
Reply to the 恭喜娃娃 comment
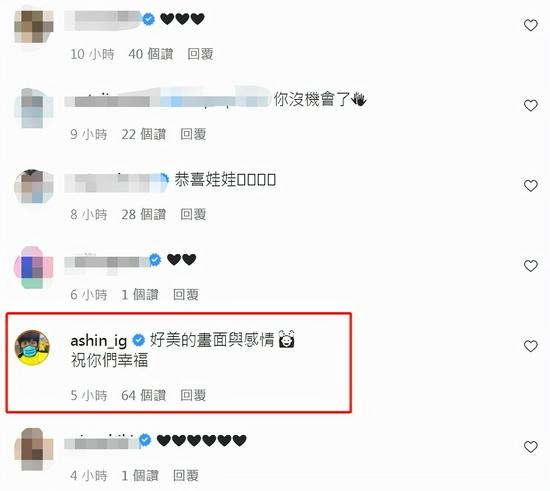point(193,214)
